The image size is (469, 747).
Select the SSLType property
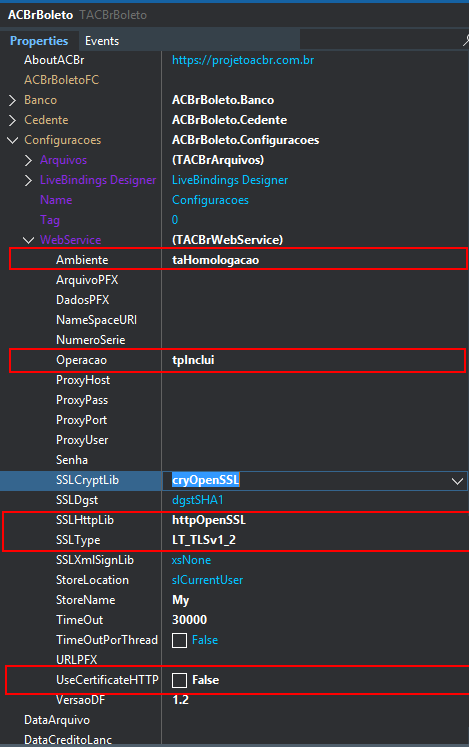click(x=78, y=540)
